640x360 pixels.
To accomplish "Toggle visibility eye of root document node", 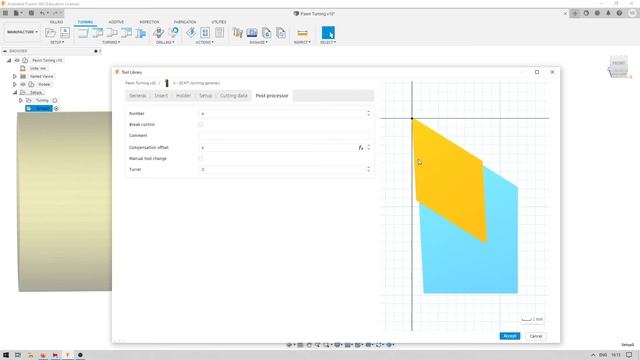I will pyautogui.click(x=17, y=60).
